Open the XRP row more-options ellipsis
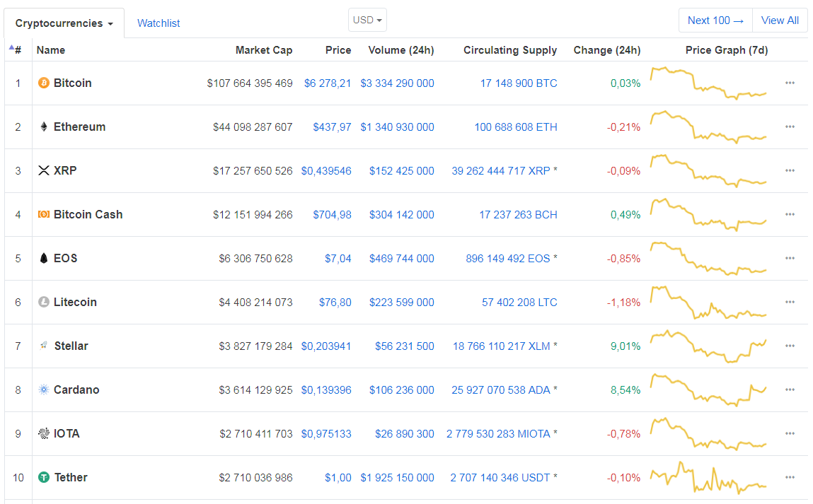This screenshot has width=813, height=504. point(790,170)
